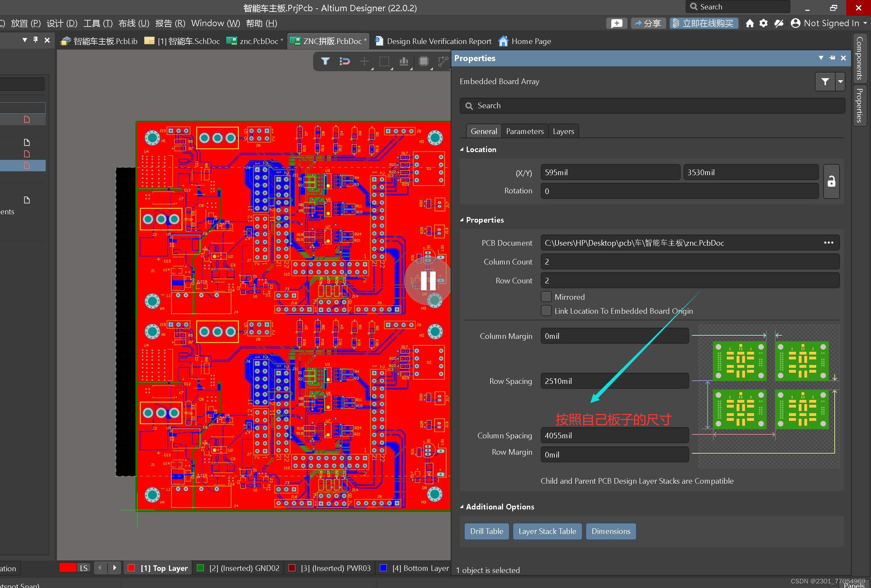Click the Properties panel filter funnel button
Screen dimensions: 871x588
(x=825, y=82)
